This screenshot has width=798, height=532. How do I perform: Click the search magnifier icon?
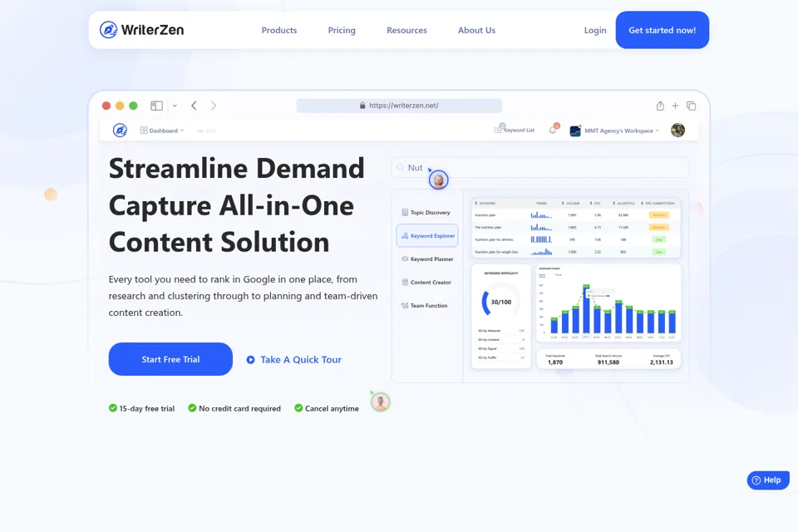[401, 167]
